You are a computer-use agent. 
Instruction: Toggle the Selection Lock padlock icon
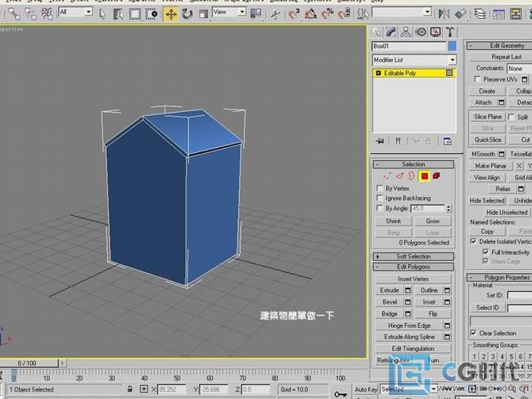coord(129,389)
